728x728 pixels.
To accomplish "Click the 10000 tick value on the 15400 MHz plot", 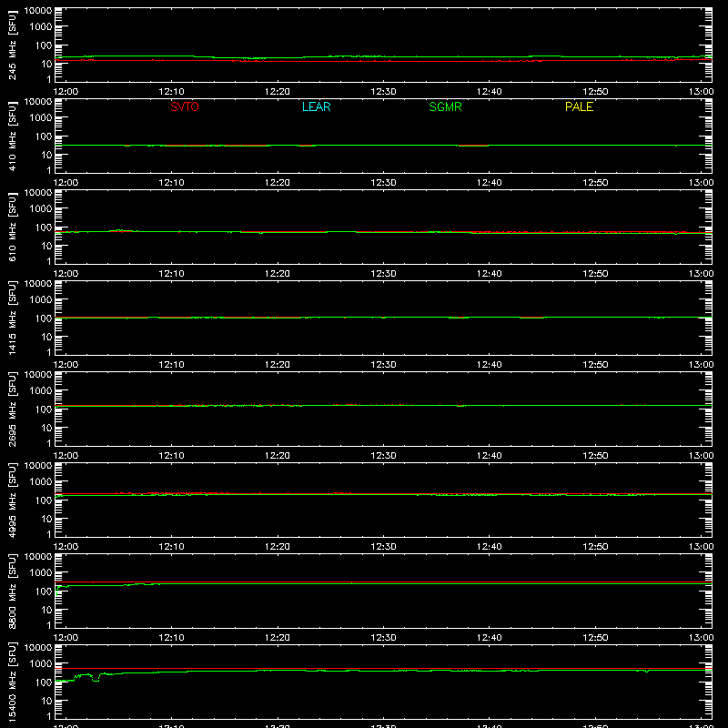I will [x=38, y=648].
